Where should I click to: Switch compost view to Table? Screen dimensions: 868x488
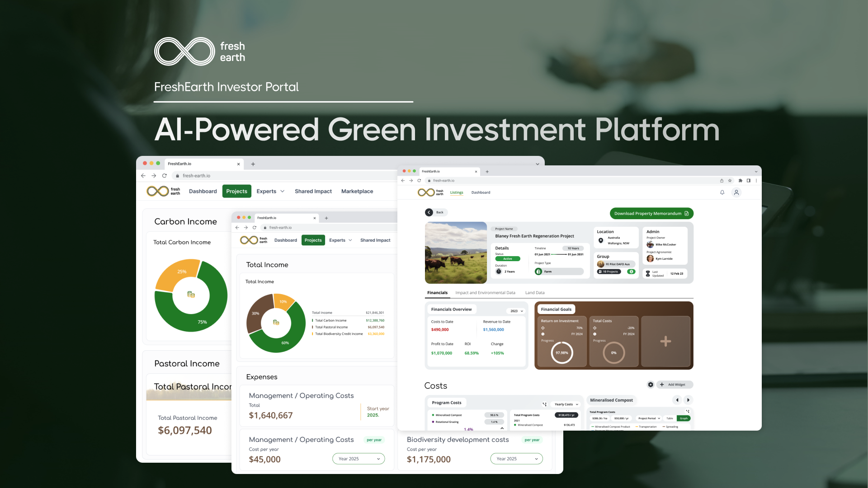click(670, 418)
